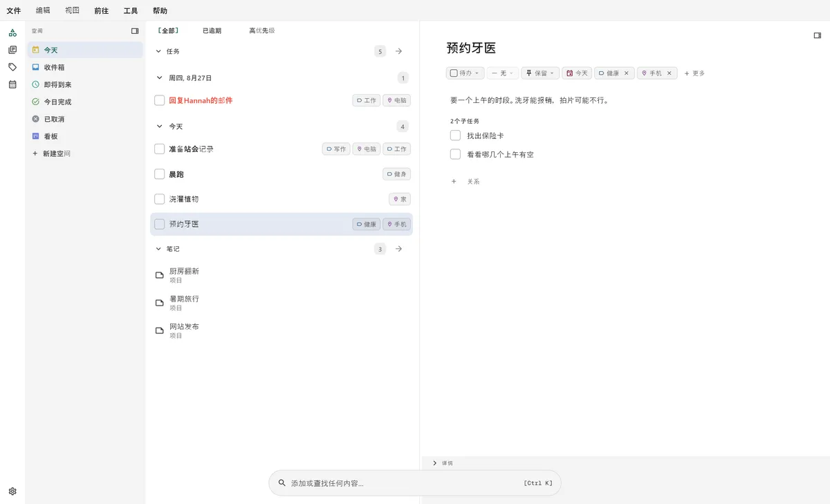Image resolution: width=830 pixels, height=504 pixels.
Task: Create a new space with 新建空间
Action: 51,153
